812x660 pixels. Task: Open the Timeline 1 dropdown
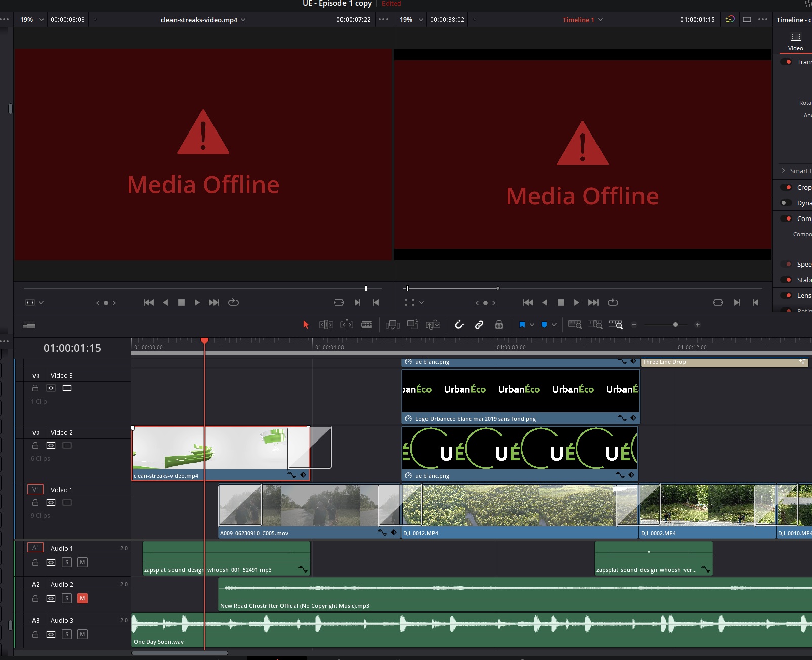pyautogui.click(x=582, y=20)
